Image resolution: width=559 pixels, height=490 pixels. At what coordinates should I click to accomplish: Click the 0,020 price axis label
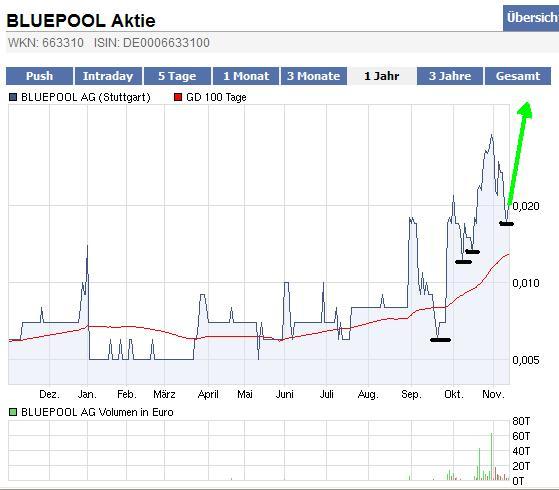click(526, 206)
